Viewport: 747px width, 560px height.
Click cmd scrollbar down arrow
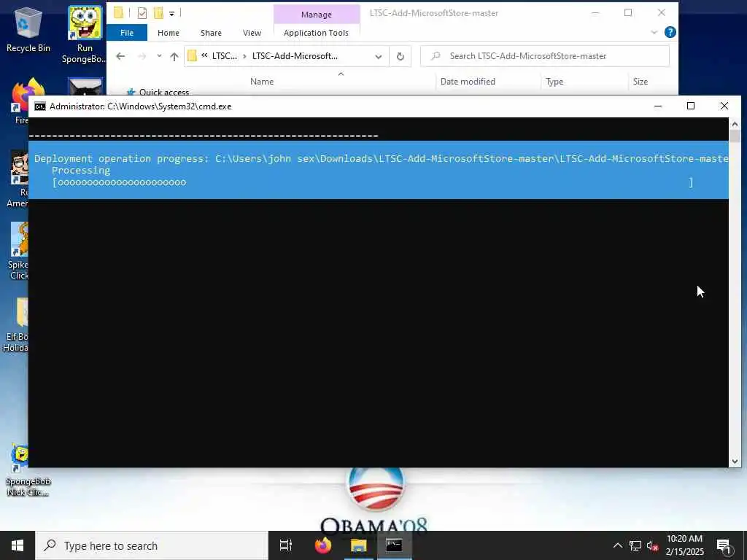click(735, 461)
